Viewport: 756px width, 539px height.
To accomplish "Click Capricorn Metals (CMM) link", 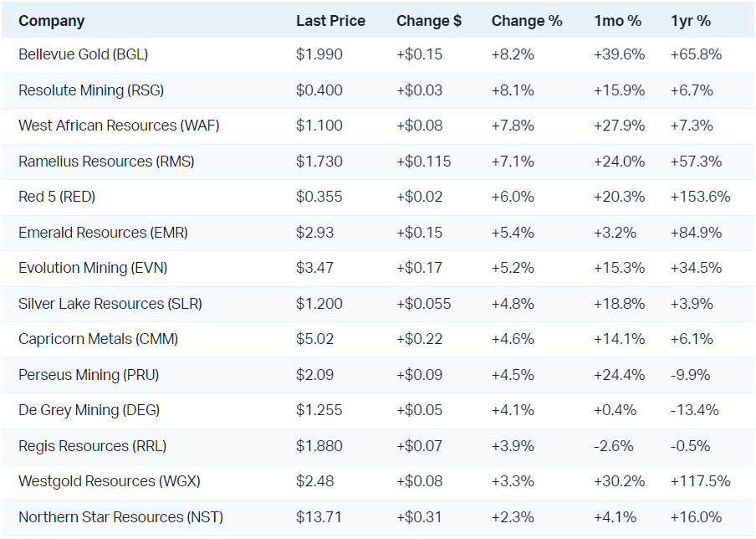I will coord(98,339).
